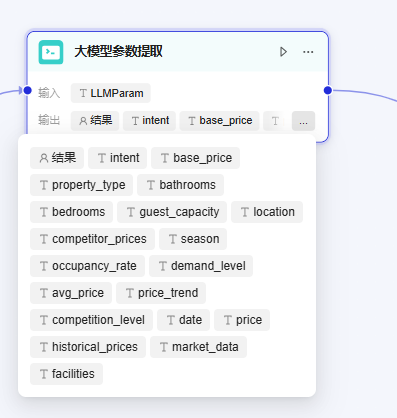Select base_price in the expanded popup

[195, 158]
